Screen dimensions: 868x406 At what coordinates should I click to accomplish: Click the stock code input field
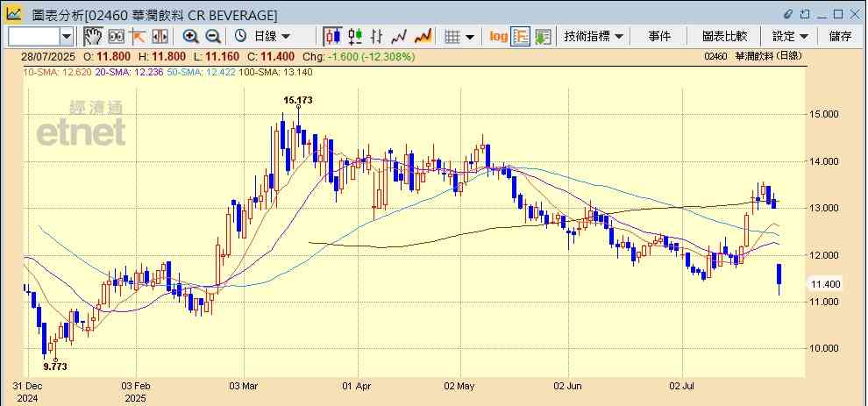pyautogui.click(x=34, y=37)
